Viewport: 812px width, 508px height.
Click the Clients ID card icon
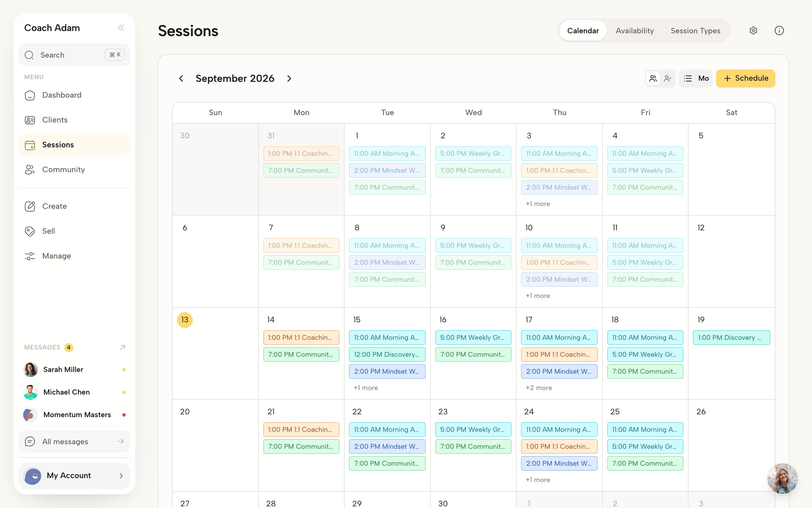(30, 120)
